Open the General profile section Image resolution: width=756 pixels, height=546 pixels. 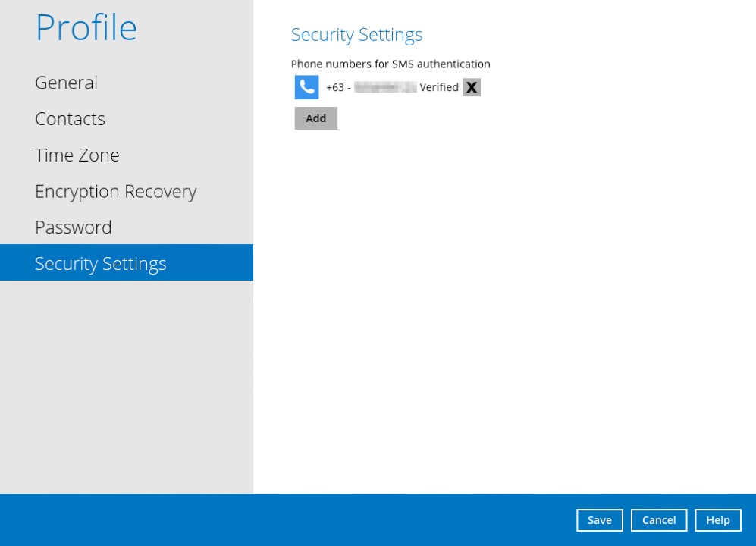[66, 83]
